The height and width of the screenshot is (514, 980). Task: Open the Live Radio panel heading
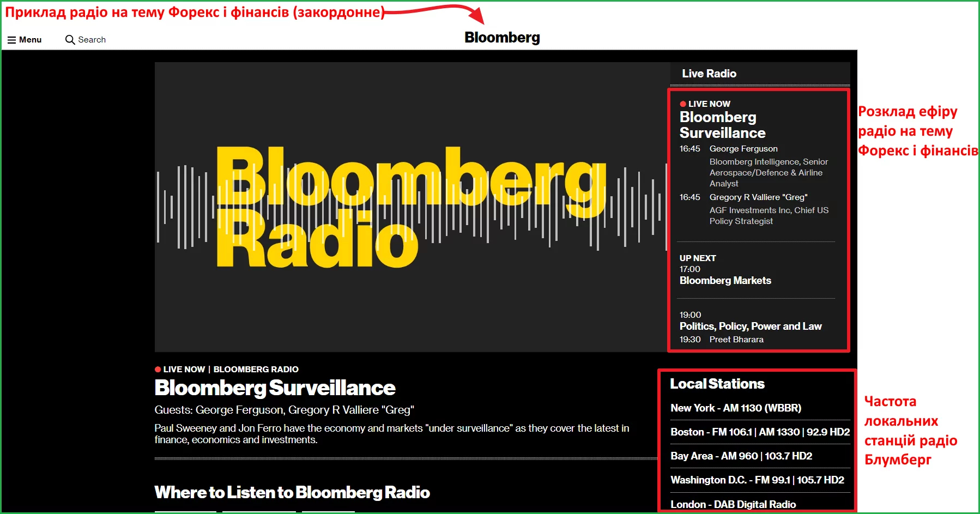click(709, 74)
